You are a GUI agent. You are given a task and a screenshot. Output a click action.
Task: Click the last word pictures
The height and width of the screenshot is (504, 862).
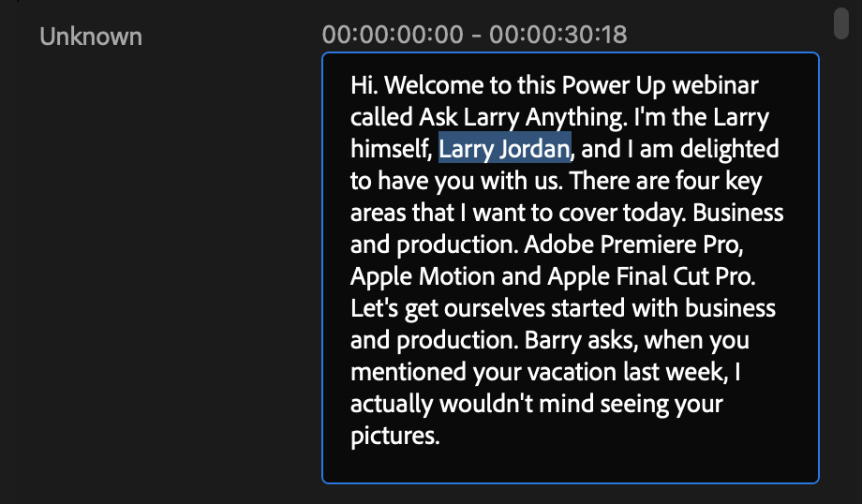click(x=394, y=436)
